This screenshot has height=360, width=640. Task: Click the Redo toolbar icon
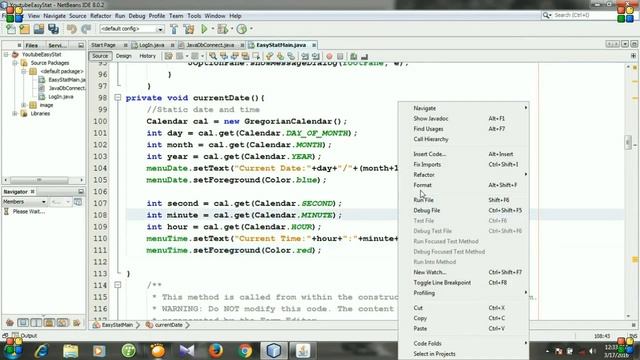tap(86, 29)
